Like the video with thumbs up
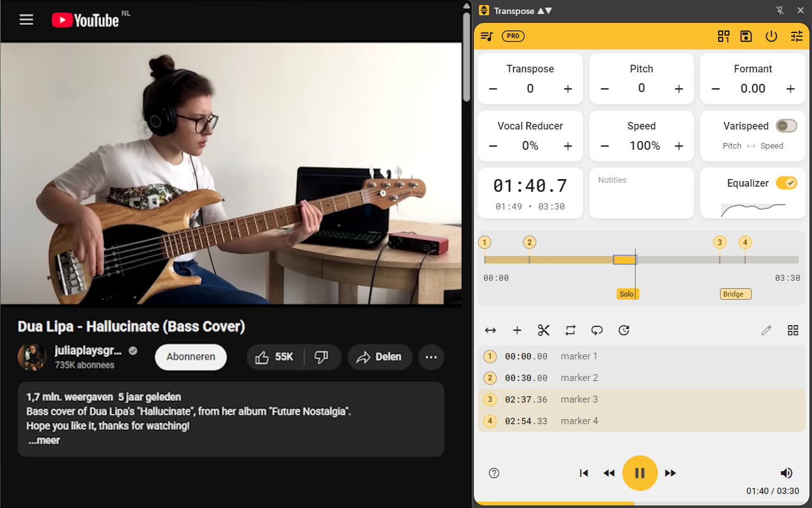Screen dimensions: 812x508 click(275, 358)
